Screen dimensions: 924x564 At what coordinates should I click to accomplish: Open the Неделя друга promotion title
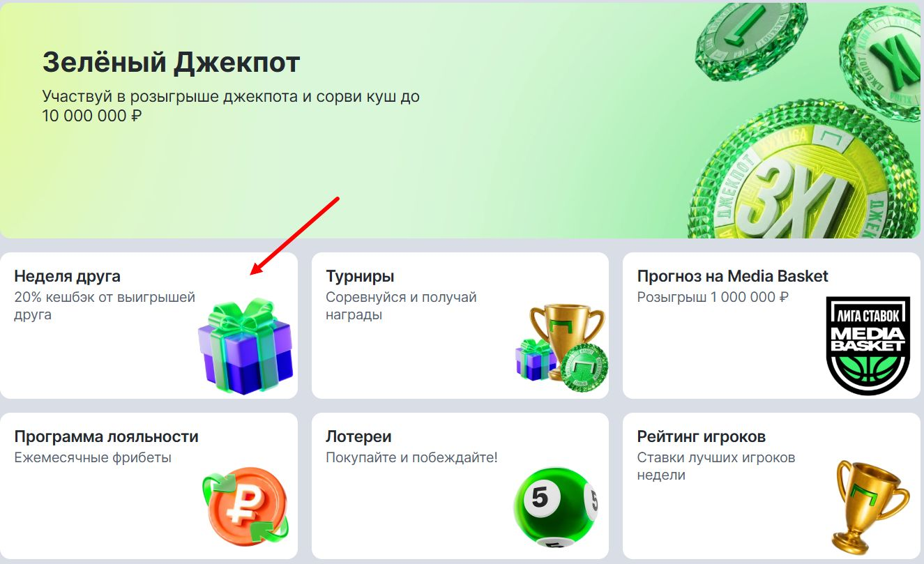[x=67, y=276]
